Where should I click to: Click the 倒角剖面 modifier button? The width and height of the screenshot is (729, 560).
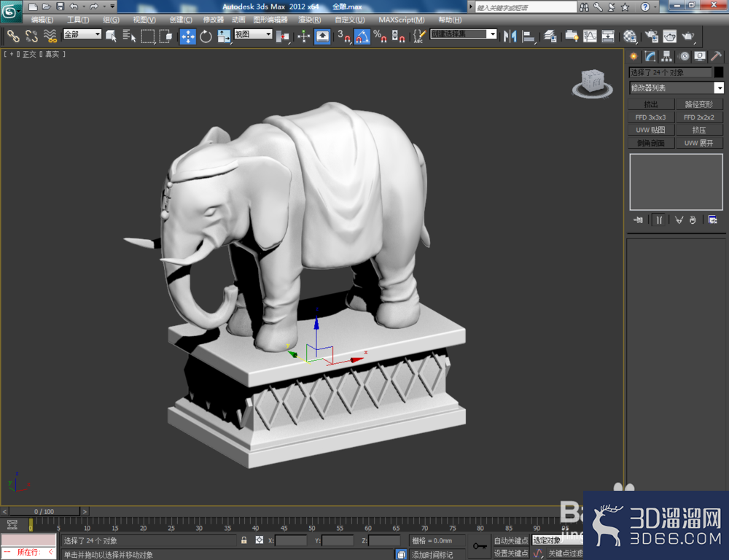[x=651, y=143]
